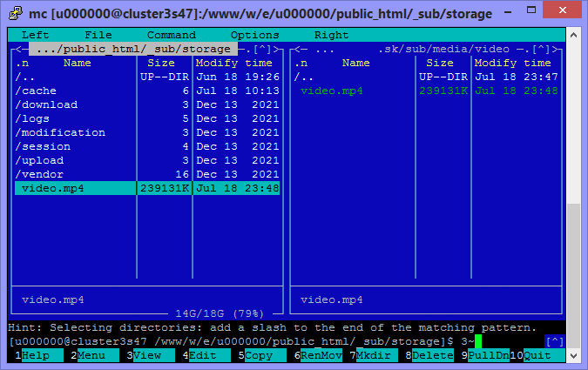This screenshot has width=588, height=370.
Task: Sort left panel by Size column header
Action: click(161, 63)
